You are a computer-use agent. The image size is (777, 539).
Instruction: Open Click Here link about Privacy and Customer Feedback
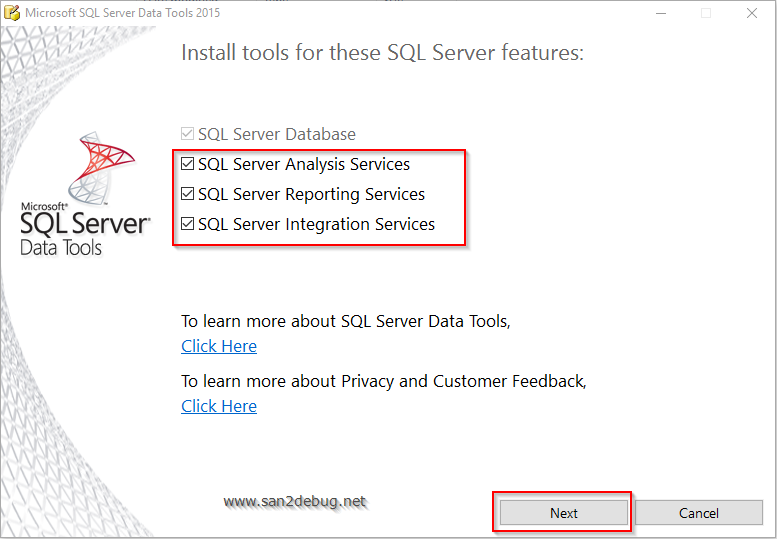pyautogui.click(x=219, y=406)
